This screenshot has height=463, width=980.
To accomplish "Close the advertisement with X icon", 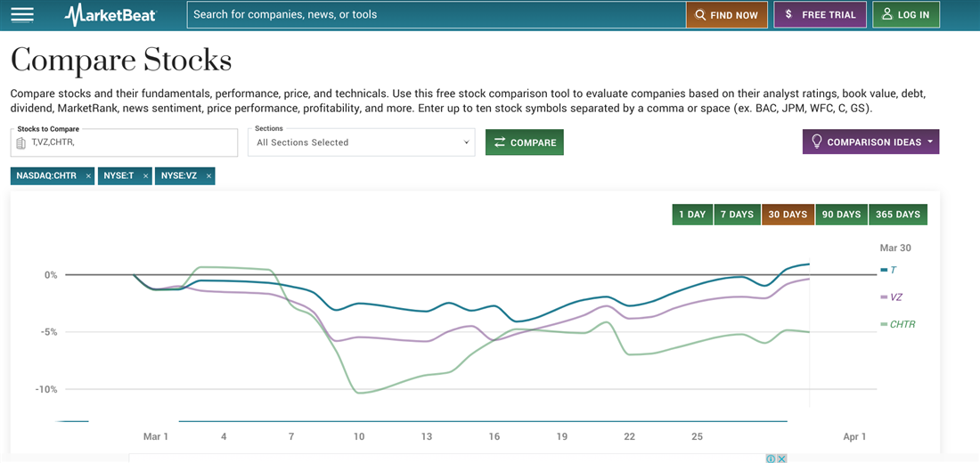I will (x=782, y=459).
